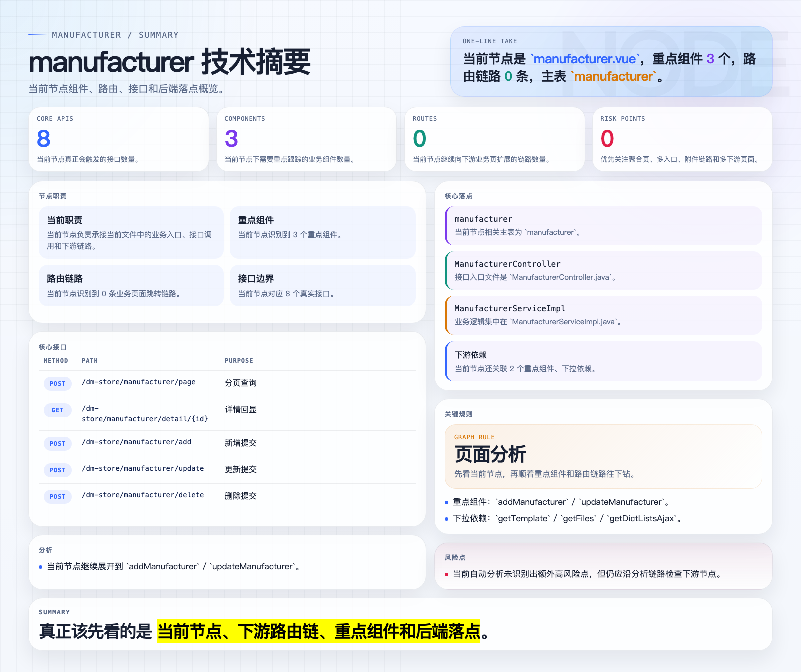Open the CORE APIS stat card showing 8
Screen dimensions: 801x672
coord(119,139)
